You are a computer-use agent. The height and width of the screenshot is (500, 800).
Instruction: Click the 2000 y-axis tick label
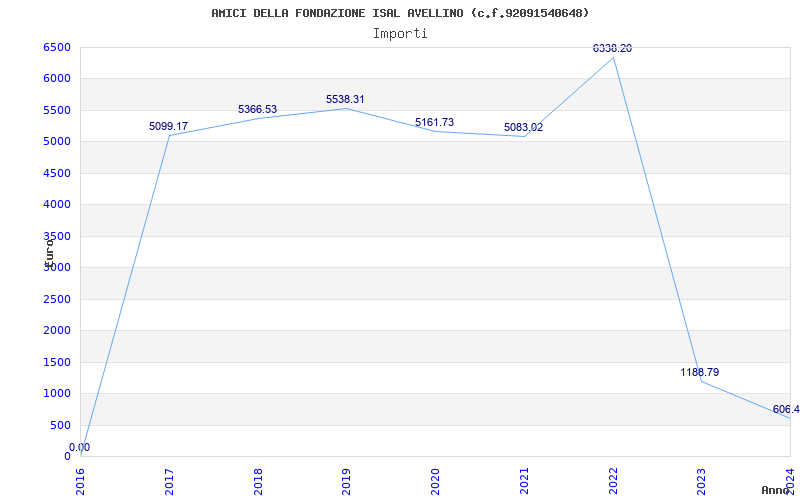[x=57, y=331]
